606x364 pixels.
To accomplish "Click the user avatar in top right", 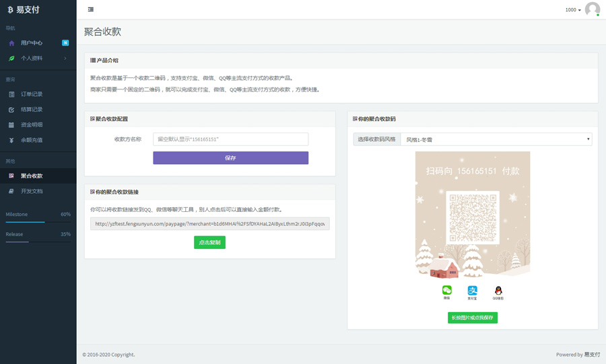I will pos(592,9).
